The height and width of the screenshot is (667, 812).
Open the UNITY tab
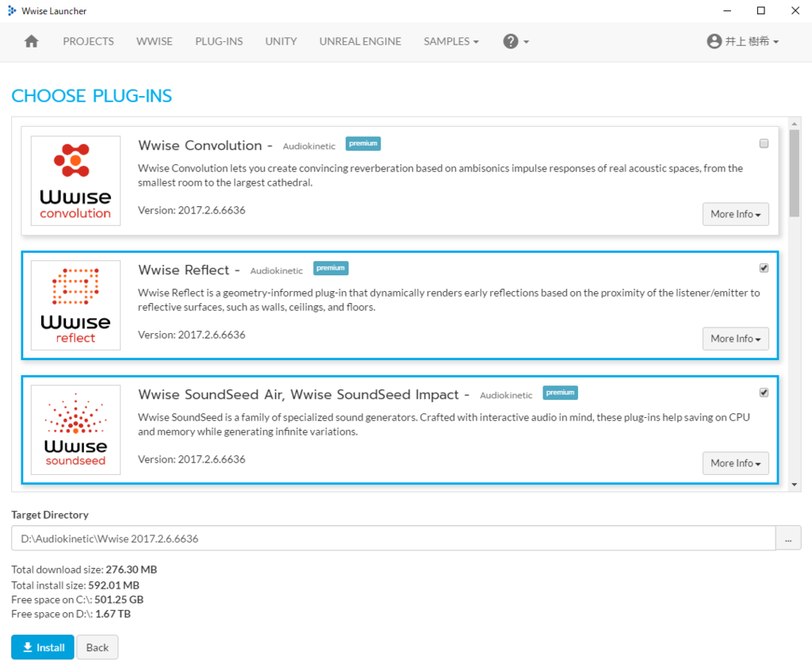(x=282, y=41)
